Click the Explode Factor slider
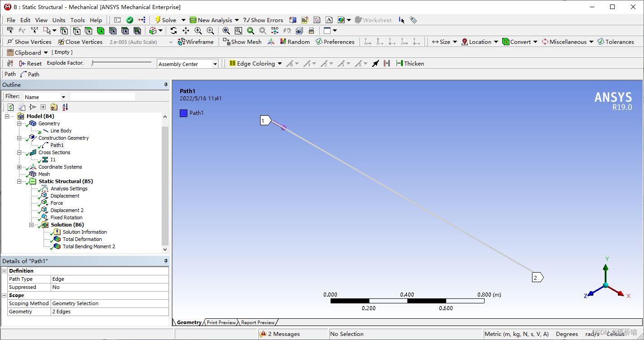Viewport: 644px width, 340px height. pyautogui.click(x=121, y=63)
